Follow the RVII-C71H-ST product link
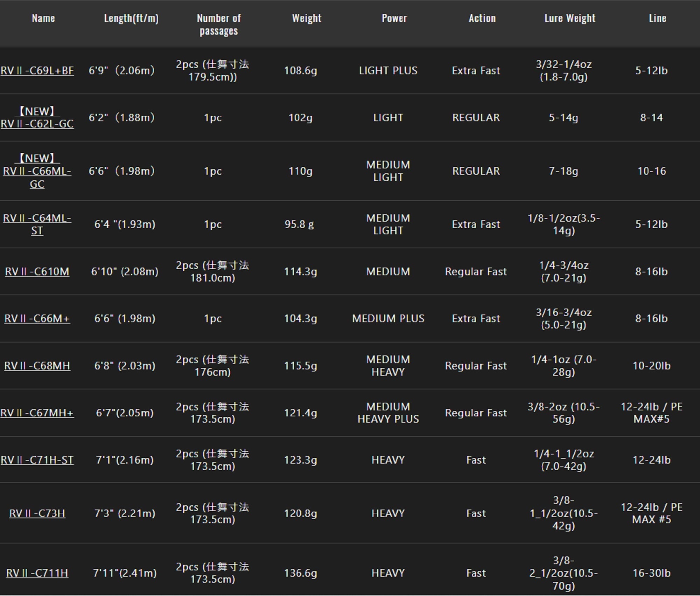The width and height of the screenshot is (700, 596). point(37,460)
